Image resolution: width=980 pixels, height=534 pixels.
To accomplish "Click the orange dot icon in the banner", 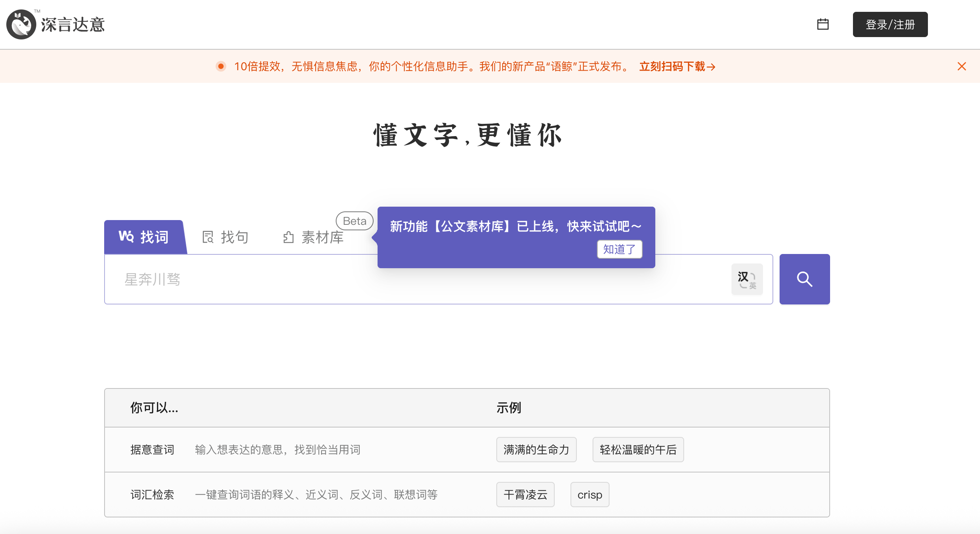I will [221, 66].
